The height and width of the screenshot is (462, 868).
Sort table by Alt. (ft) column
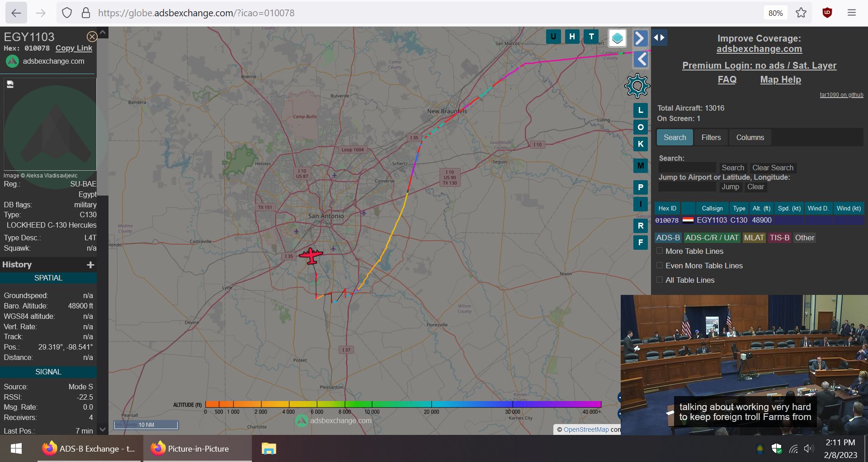click(761, 208)
